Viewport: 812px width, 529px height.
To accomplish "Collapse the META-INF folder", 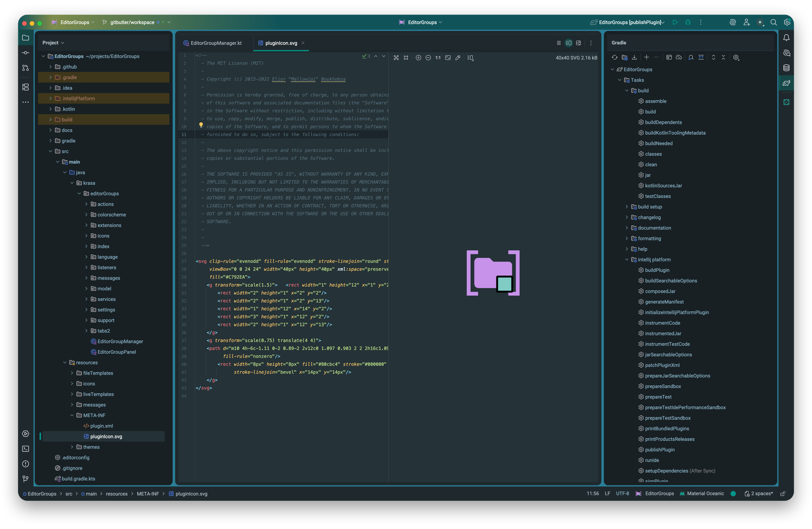I will (72, 415).
